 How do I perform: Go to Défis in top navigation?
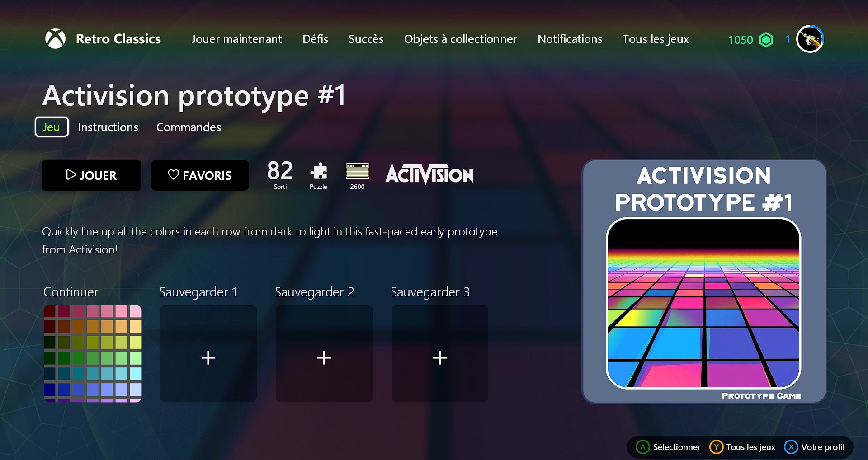[x=315, y=39]
